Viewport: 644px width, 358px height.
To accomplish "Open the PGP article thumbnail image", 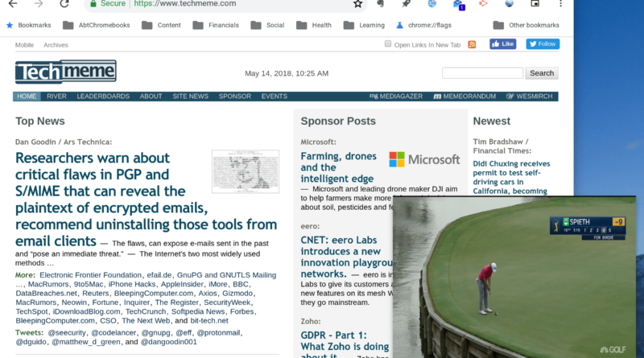I will (x=246, y=171).
